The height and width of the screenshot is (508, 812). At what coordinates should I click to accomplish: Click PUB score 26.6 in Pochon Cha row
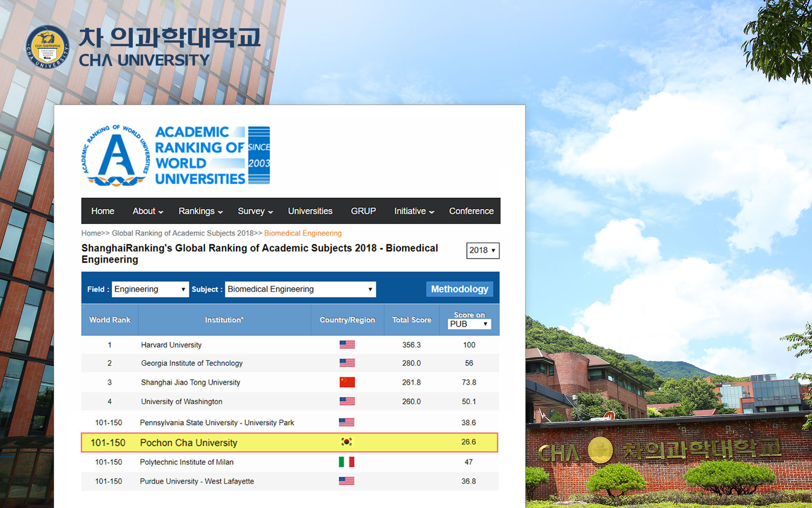469,442
